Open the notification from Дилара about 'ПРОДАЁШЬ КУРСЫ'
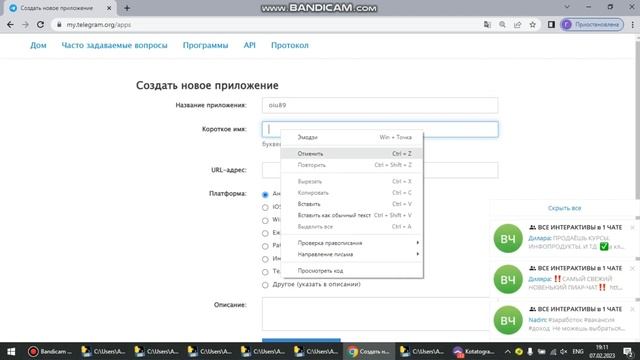 tap(563, 238)
